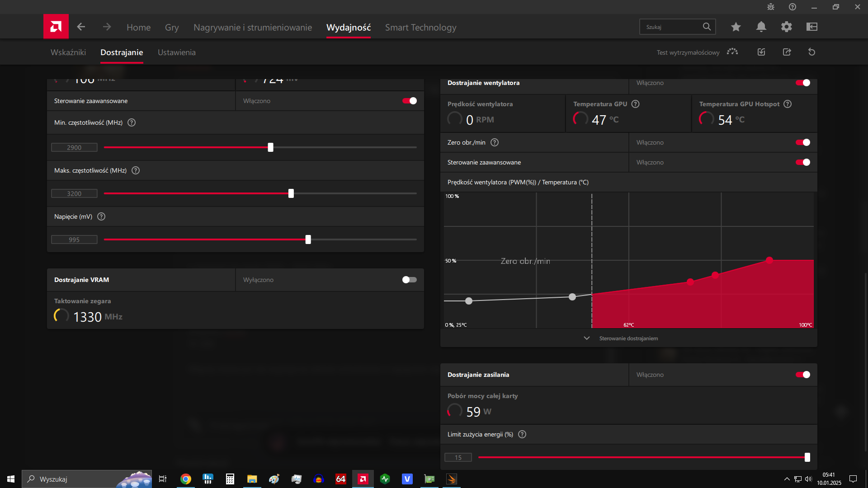Switch to the Ustawienia tab

point(176,52)
